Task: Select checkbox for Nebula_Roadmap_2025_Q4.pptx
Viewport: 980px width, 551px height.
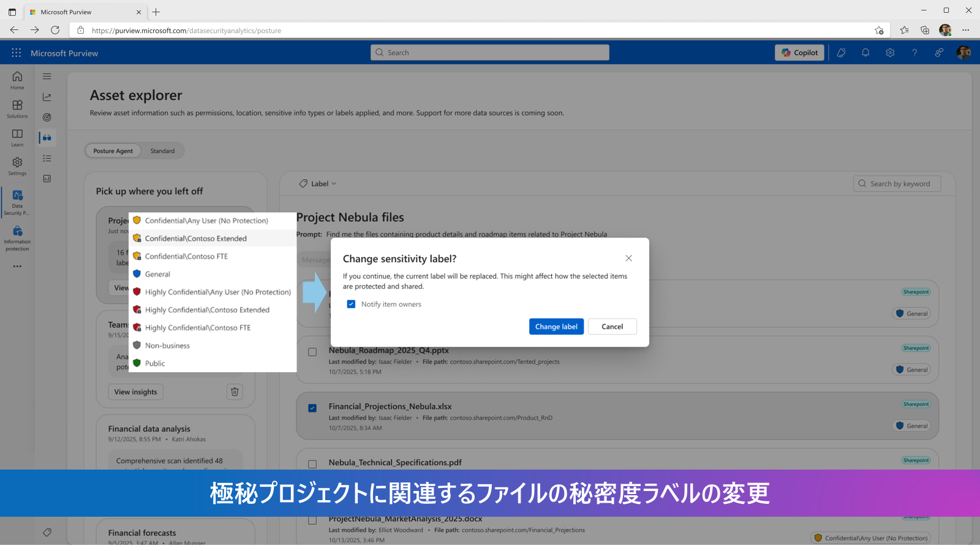Action: (x=312, y=352)
